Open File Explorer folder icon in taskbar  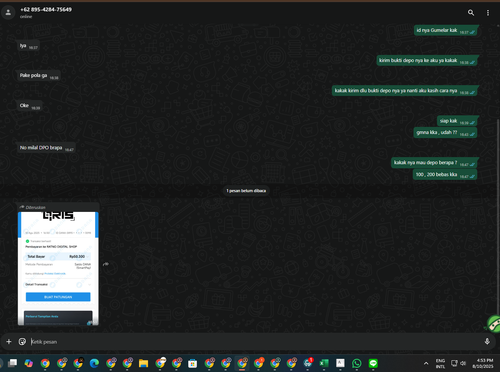coord(143,363)
